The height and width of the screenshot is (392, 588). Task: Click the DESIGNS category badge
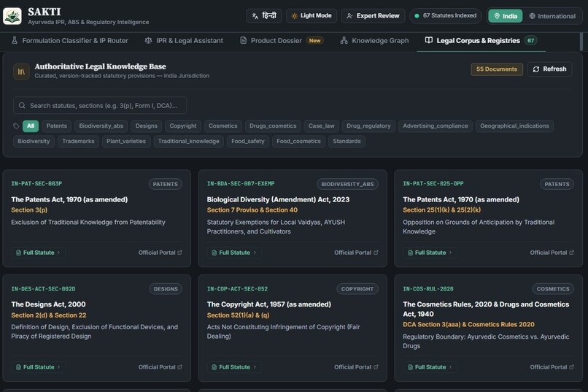tap(166, 289)
